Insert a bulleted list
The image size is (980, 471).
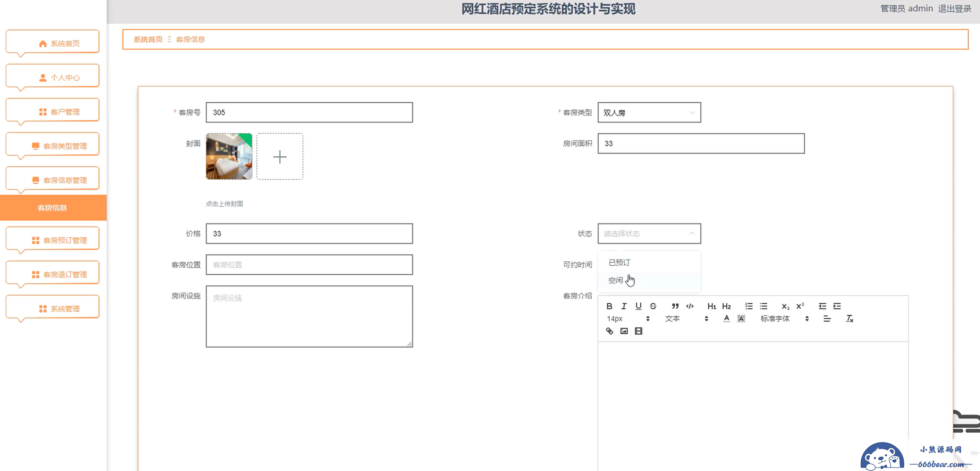pos(763,306)
